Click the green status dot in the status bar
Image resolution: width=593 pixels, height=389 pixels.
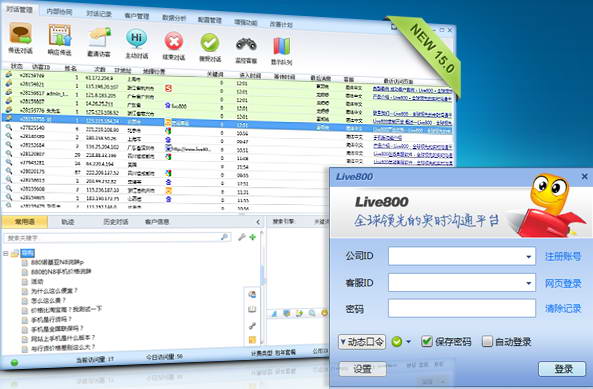tap(14, 363)
